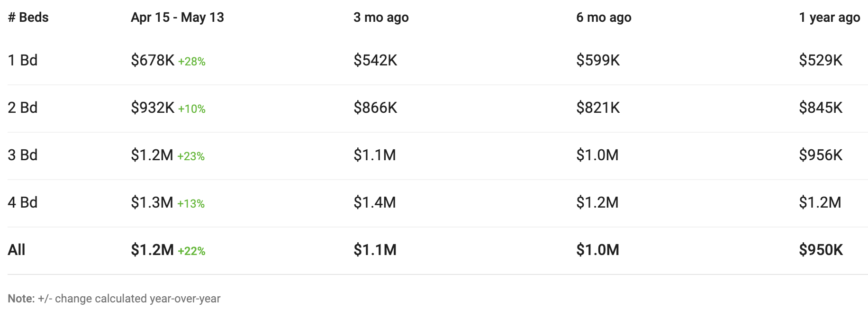
Task: Click the $950K value in the All row
Action: pos(821,250)
